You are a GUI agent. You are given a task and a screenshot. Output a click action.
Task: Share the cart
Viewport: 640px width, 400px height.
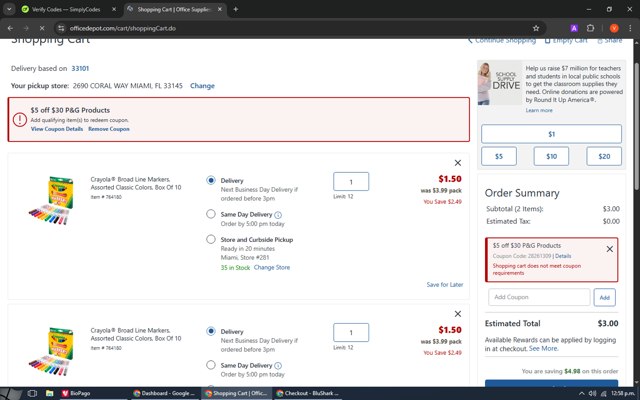(610, 40)
